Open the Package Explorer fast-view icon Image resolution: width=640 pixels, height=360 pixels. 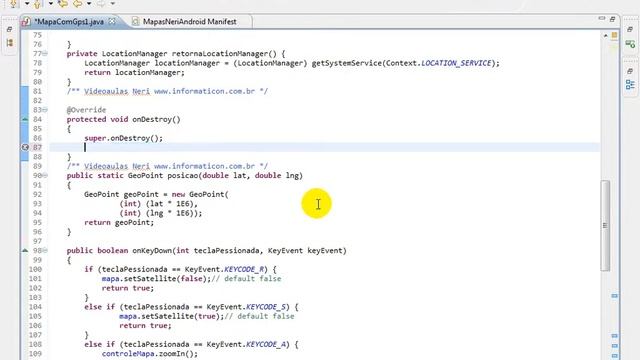[x=10, y=42]
